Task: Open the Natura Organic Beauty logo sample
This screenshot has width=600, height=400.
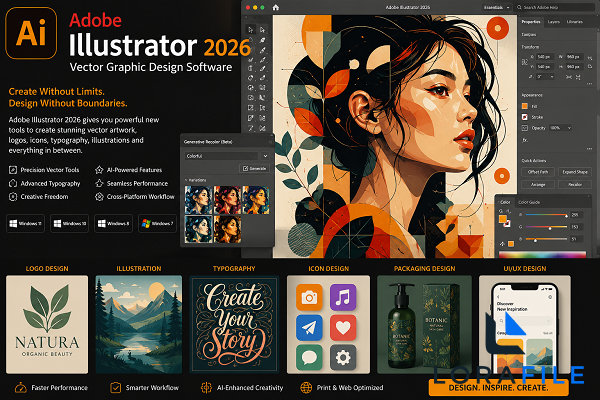Action: click(x=47, y=325)
